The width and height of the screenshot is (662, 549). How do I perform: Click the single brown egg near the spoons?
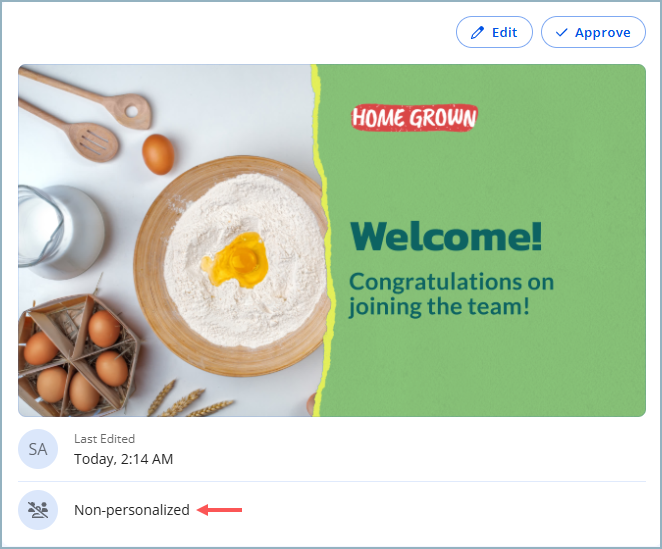(x=158, y=153)
